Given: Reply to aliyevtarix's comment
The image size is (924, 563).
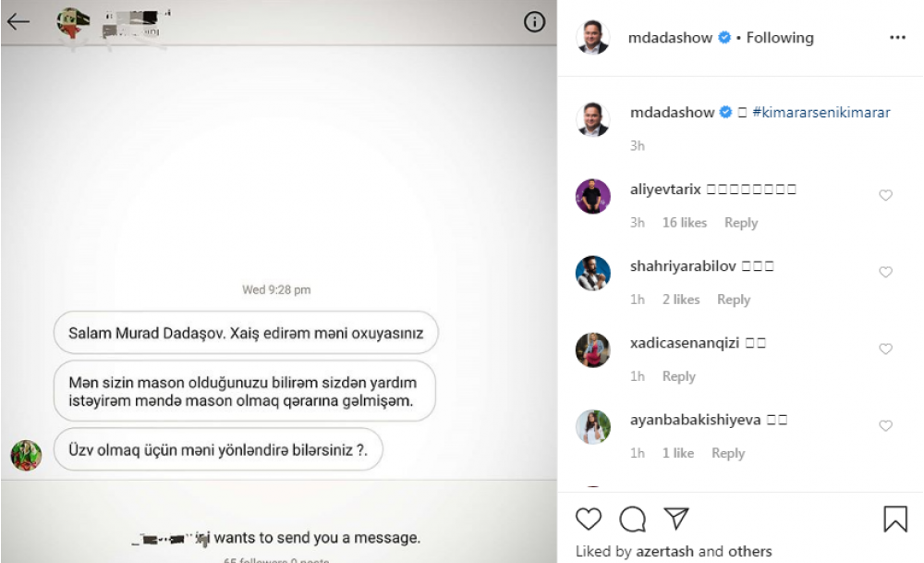Looking at the screenshot, I should [x=741, y=223].
